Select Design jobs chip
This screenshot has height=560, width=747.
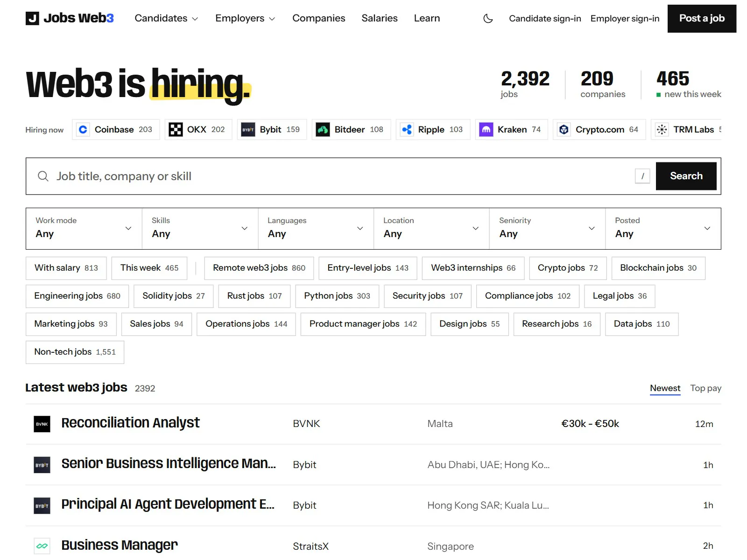(470, 324)
